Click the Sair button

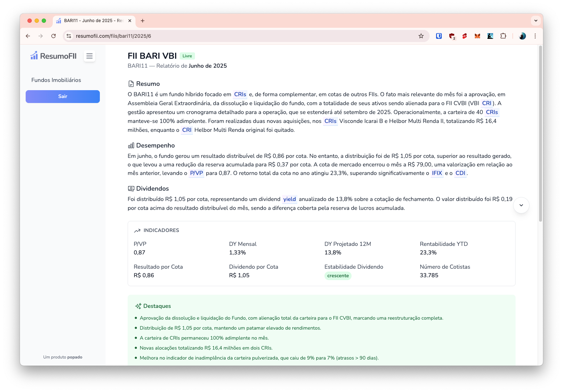[63, 97]
